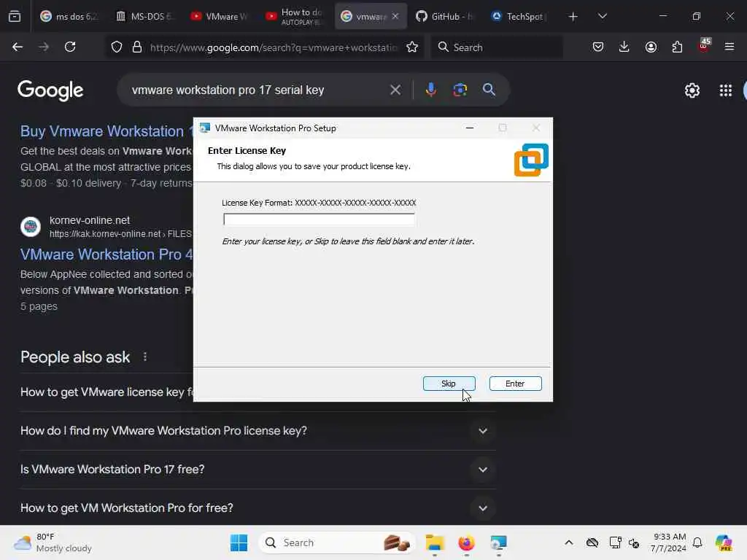Show site security padlock info
This screenshot has width=747, height=560.
coord(137,47)
